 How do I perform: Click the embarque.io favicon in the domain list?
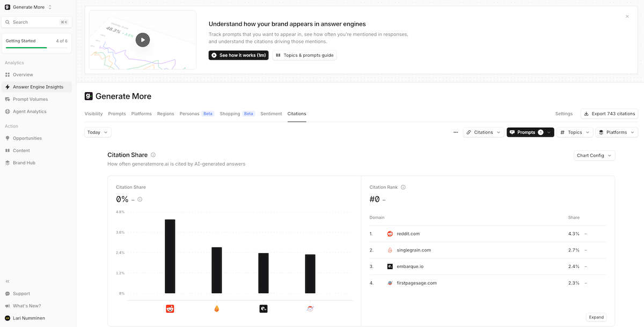(x=390, y=266)
